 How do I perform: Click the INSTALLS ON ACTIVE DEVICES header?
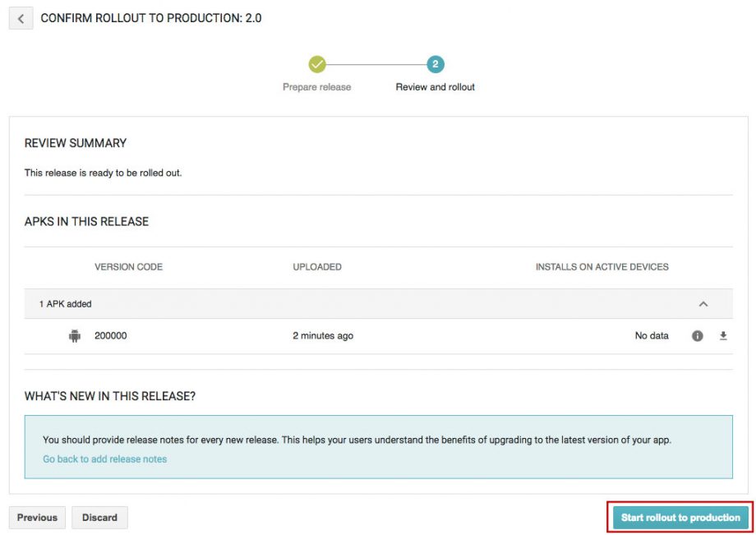coord(602,267)
